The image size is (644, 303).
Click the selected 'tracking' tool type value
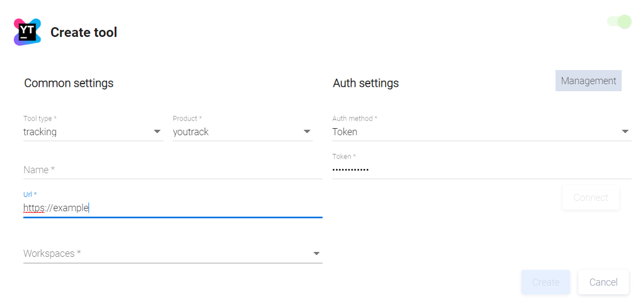[x=40, y=132]
